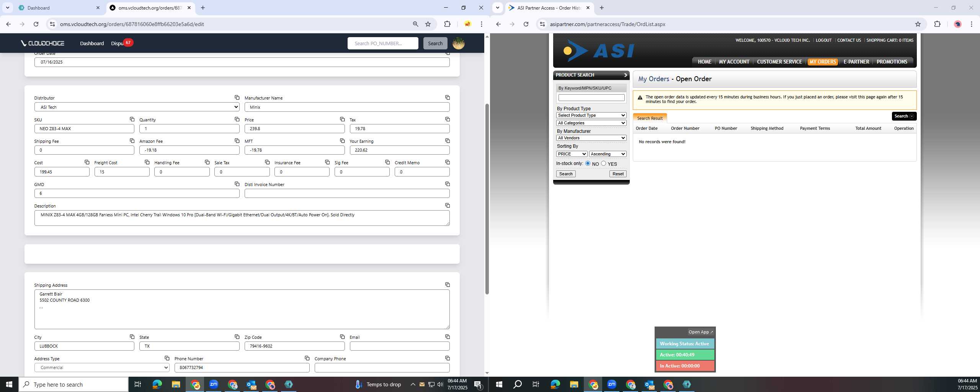Select the Search Result tab
Screen dimensions: 980x392
(650, 118)
